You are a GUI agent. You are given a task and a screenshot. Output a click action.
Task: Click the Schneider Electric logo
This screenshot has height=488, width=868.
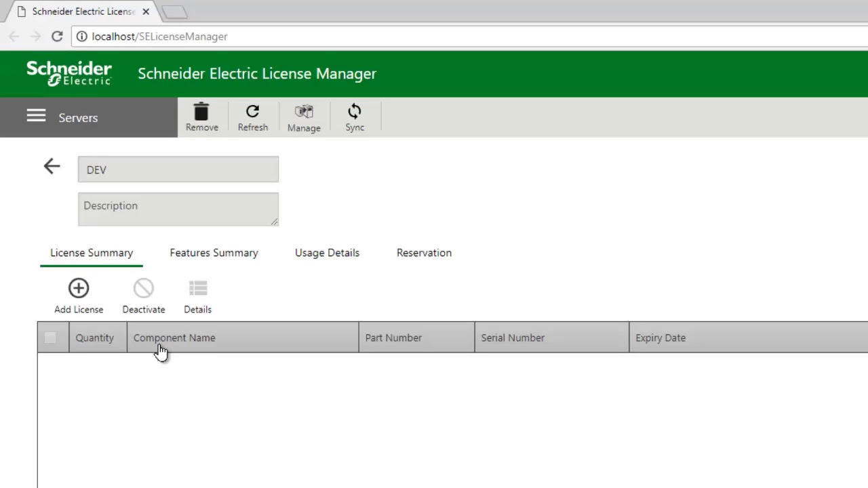pyautogui.click(x=69, y=73)
